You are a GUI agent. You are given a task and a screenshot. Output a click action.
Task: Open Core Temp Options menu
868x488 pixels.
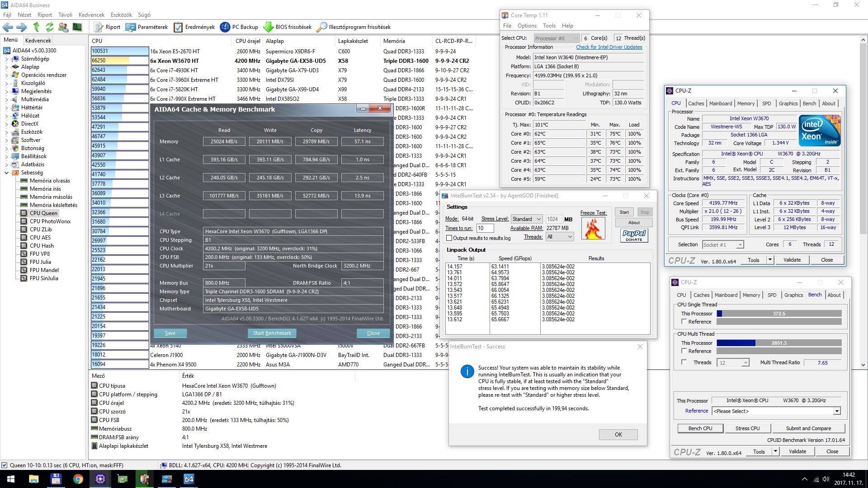coord(527,26)
